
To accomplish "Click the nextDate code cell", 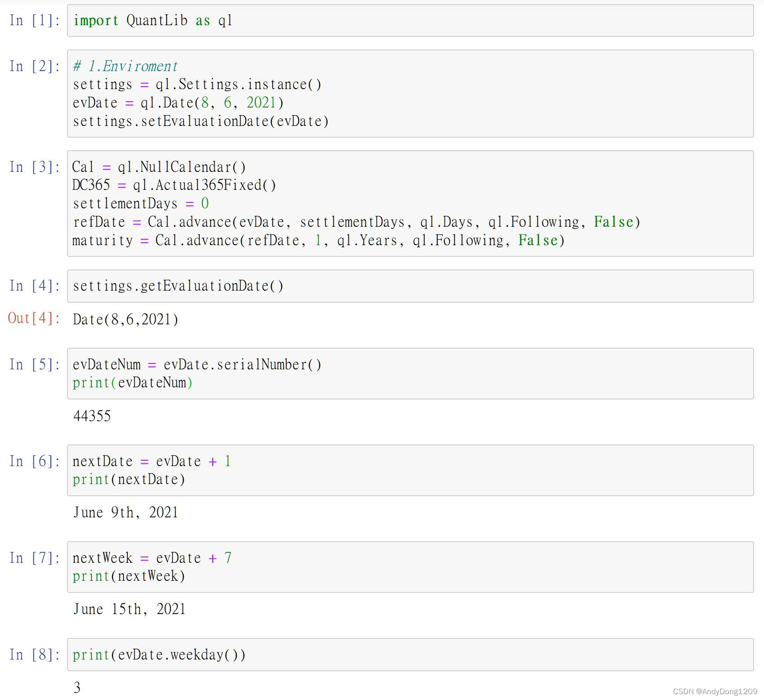I will click(x=410, y=471).
